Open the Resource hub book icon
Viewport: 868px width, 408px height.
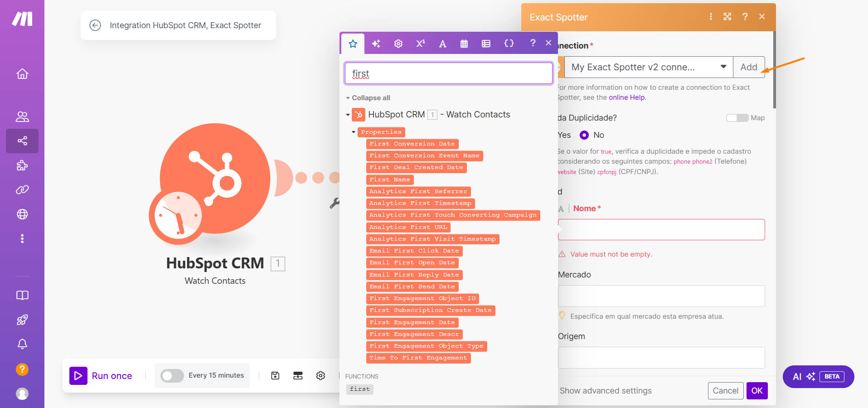(x=22, y=296)
